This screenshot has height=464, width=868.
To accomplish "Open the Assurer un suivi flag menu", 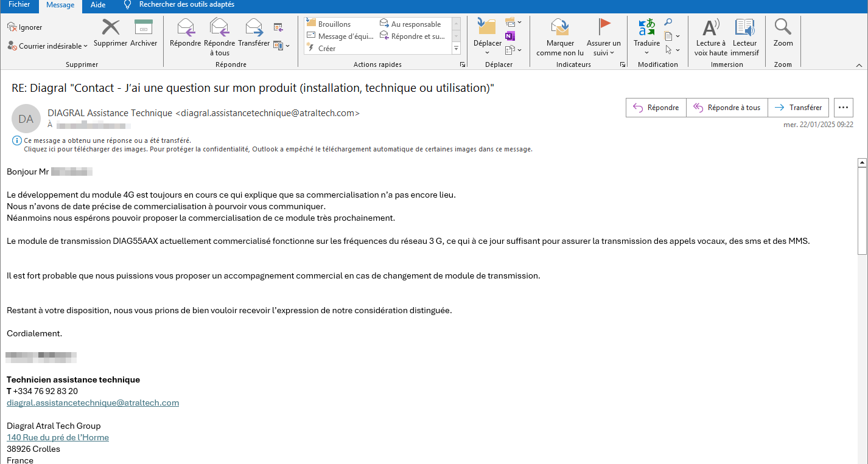I will [x=604, y=37].
